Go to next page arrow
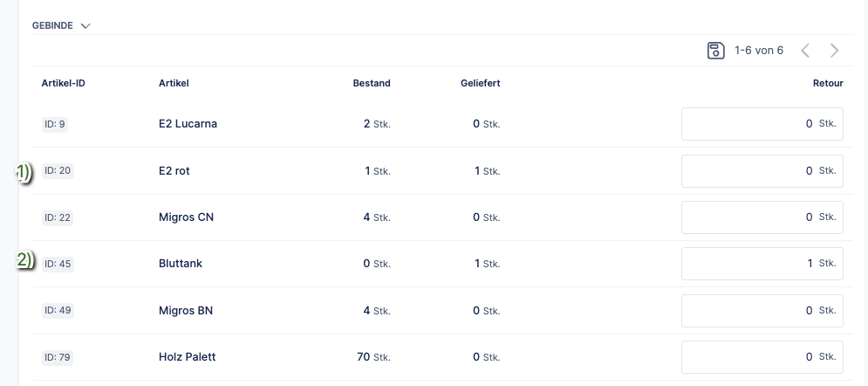Screen dimensions: 868x386 [x=835, y=51]
